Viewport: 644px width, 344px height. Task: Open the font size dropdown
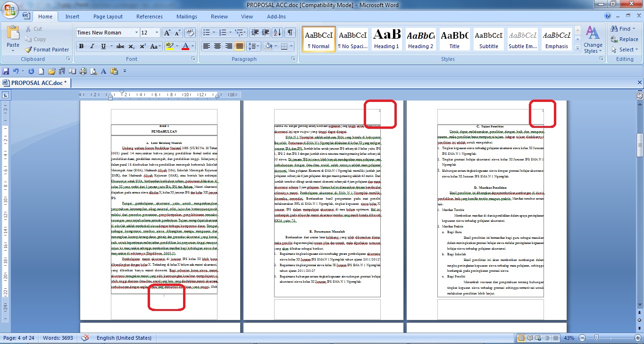158,33
